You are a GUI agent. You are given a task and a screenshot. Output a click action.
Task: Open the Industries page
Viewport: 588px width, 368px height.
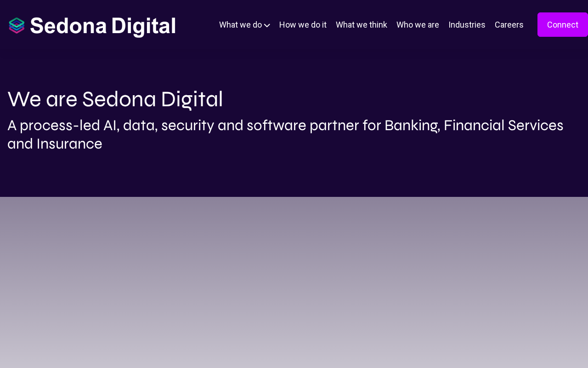point(467,25)
